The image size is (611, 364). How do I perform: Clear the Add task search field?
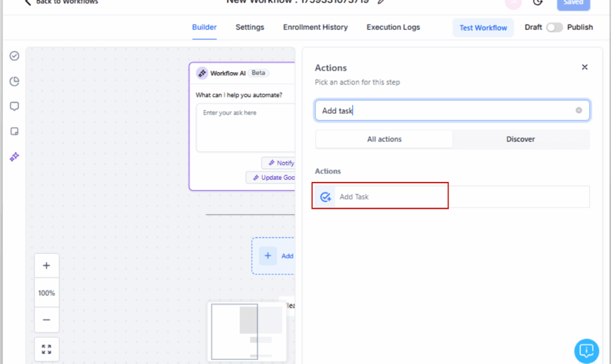tap(578, 110)
